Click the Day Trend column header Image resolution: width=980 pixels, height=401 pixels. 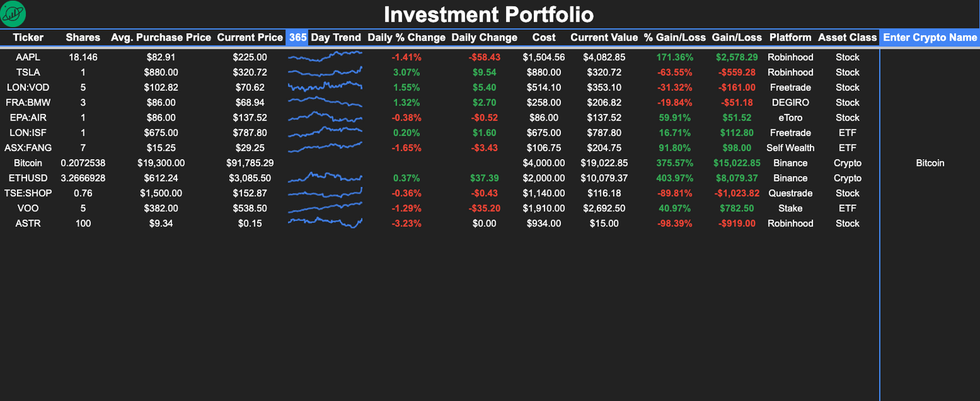[x=334, y=38]
